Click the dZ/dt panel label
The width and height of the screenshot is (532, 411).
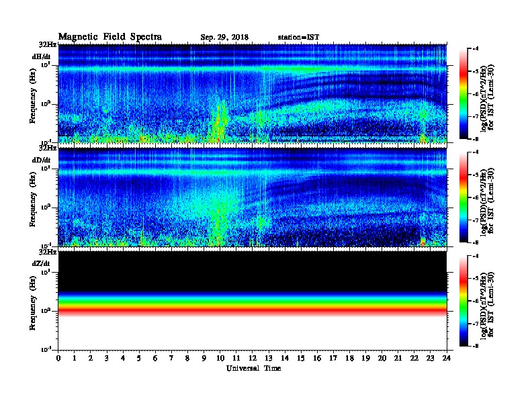[41, 263]
